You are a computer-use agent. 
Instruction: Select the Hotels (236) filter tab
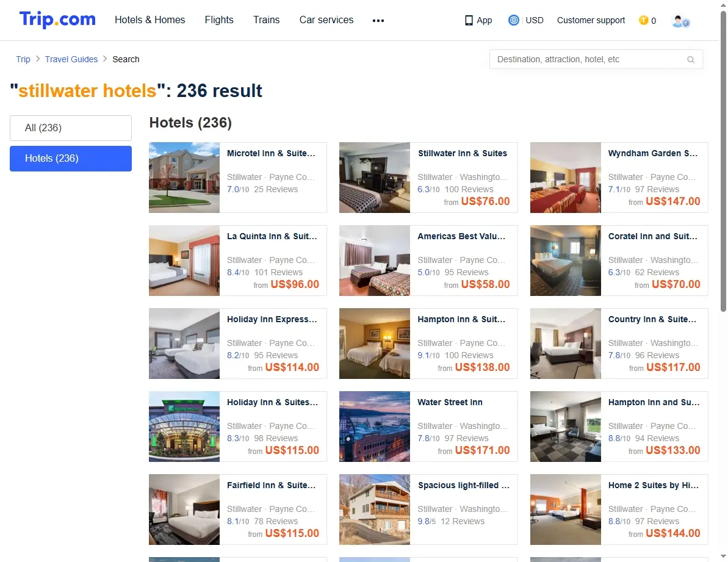click(x=71, y=159)
